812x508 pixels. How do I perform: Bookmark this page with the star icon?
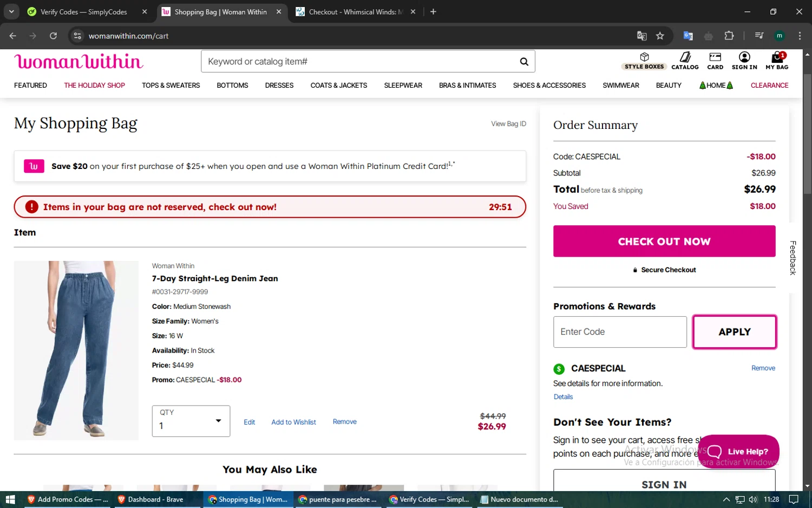click(x=660, y=36)
